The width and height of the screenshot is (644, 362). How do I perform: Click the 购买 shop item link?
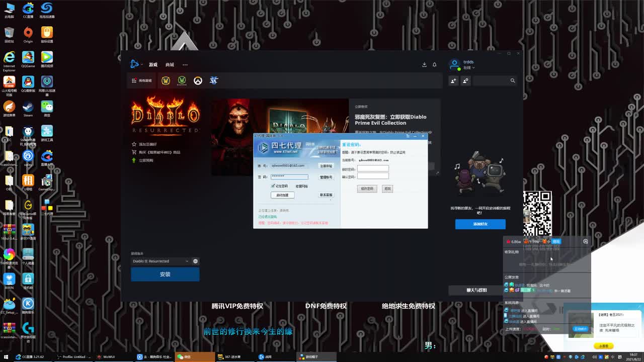click(155, 152)
